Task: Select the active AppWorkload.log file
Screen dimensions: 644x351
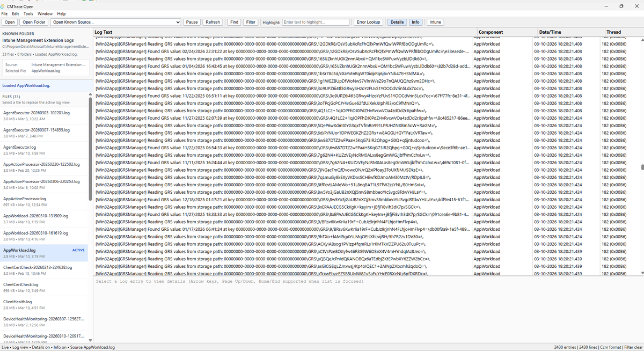Action: 44,253
